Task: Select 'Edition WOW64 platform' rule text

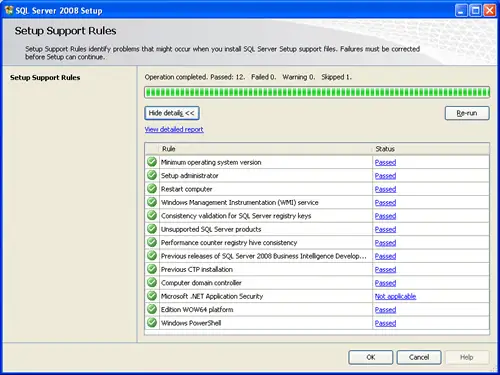Action: point(197,310)
